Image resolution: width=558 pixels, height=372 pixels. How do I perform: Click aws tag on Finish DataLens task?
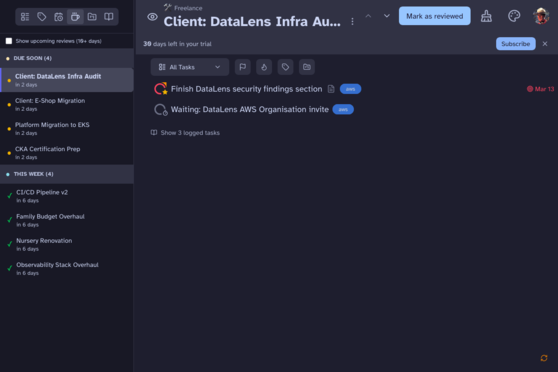[x=350, y=89]
